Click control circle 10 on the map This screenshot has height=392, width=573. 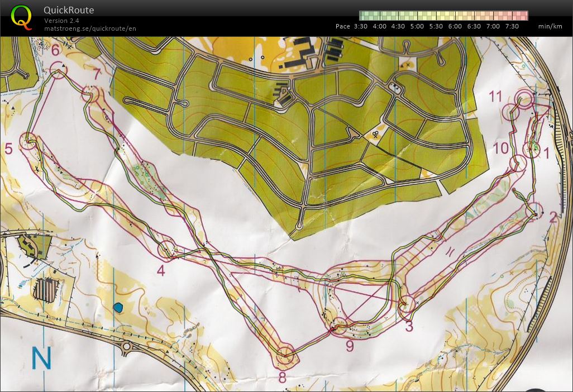(518, 163)
